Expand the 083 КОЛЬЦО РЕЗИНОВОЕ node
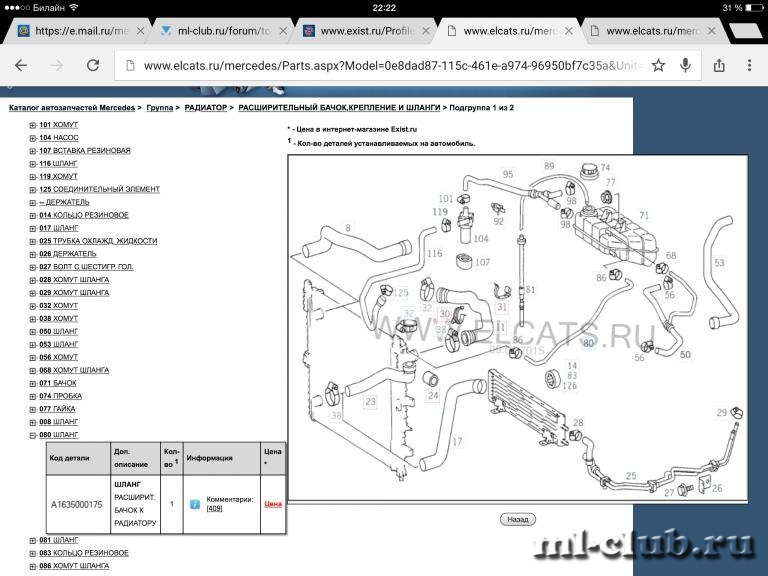This screenshot has height=576, width=768. point(33,553)
